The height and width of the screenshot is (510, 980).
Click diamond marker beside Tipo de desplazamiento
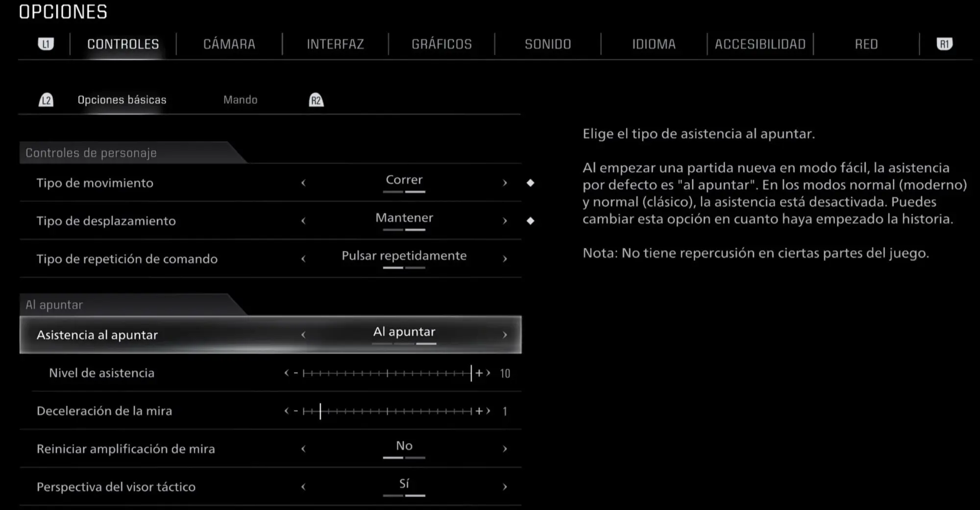(x=530, y=221)
